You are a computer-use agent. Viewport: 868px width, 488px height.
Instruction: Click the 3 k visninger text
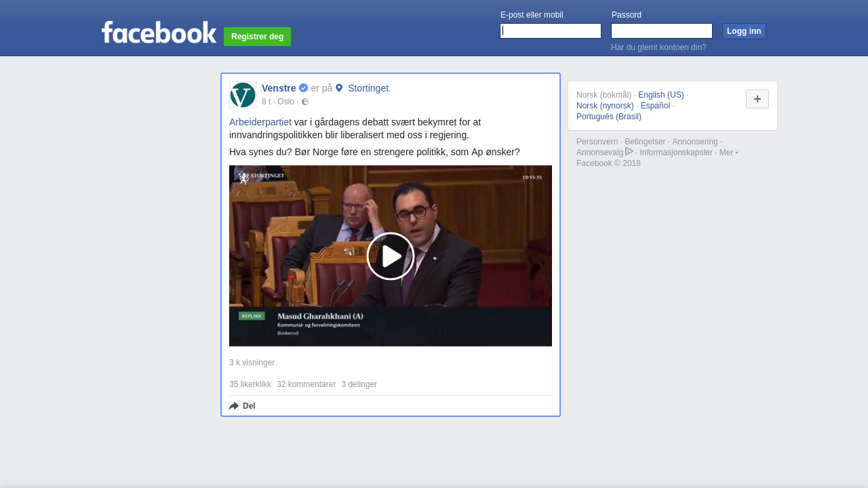tap(252, 363)
